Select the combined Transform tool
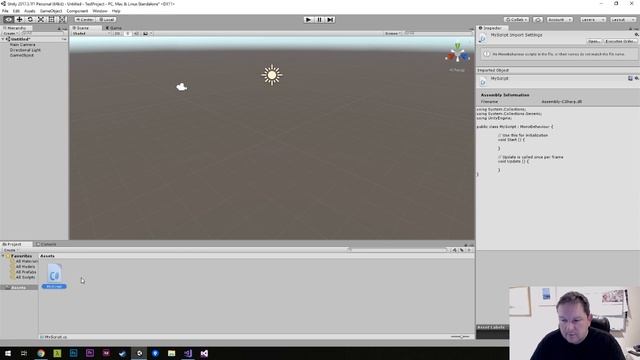 62,20
